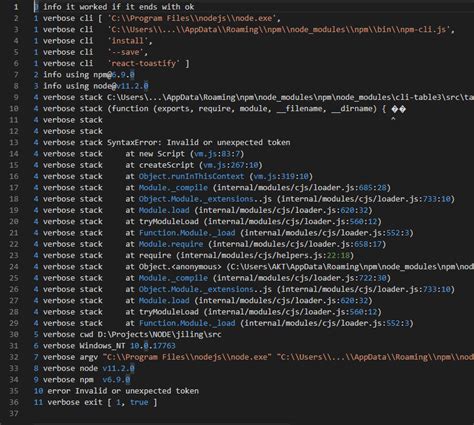Click line number 35 in the gutter
This screenshot has width=474, height=425.
click(x=14, y=391)
